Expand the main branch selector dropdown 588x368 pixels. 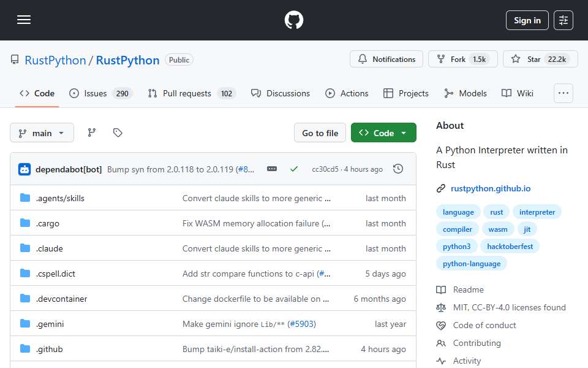point(42,133)
